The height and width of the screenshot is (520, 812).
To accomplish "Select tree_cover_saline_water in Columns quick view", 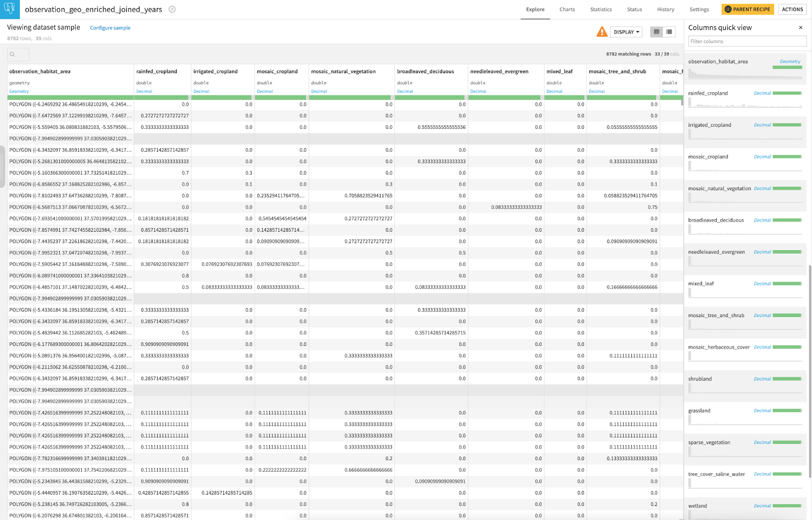I will tap(717, 474).
